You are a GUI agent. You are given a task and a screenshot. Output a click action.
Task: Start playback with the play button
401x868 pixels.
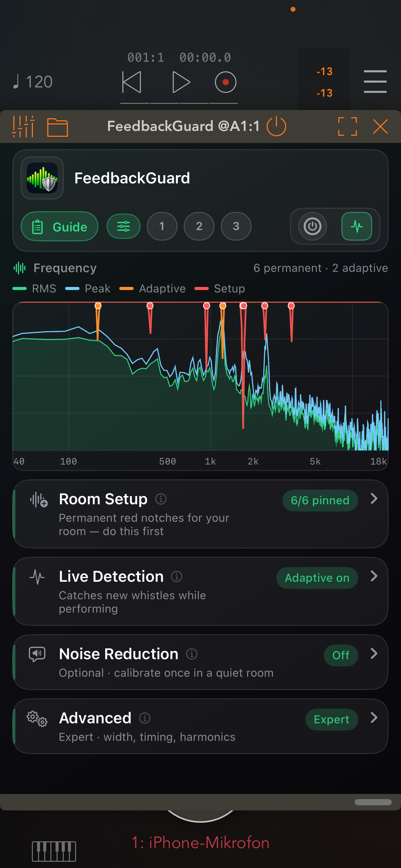pyautogui.click(x=181, y=82)
